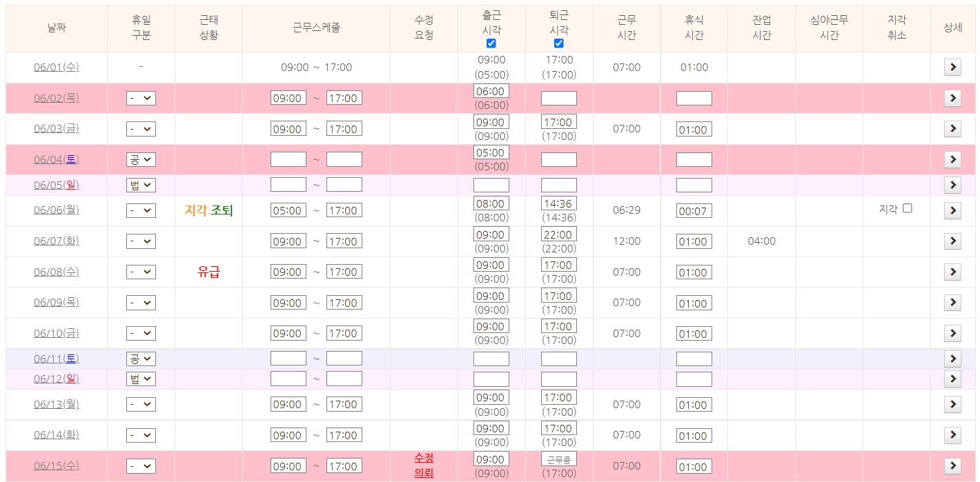
Task: Click the 06/07 퇴근시각 field showing 22:00
Action: (x=559, y=234)
